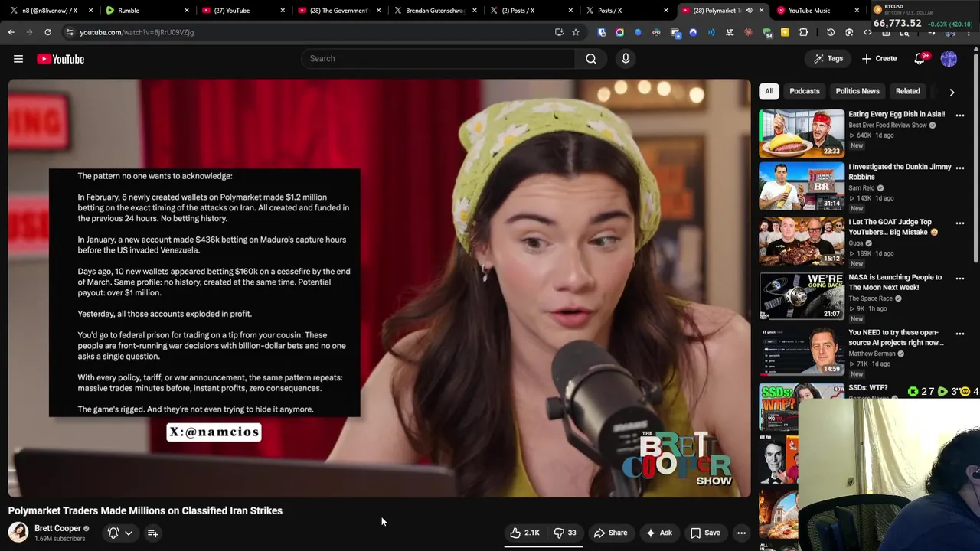Reload the page with refresh icon
The height and width of the screenshot is (551, 980).
(x=47, y=32)
